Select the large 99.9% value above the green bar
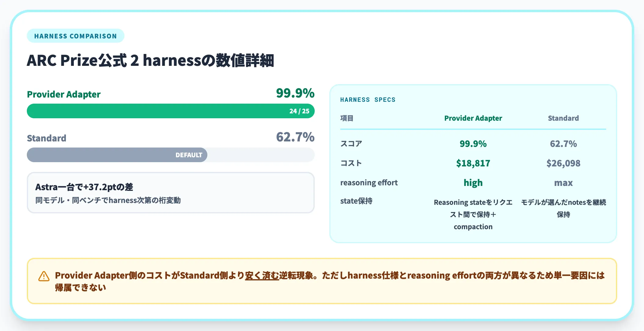 coord(295,93)
